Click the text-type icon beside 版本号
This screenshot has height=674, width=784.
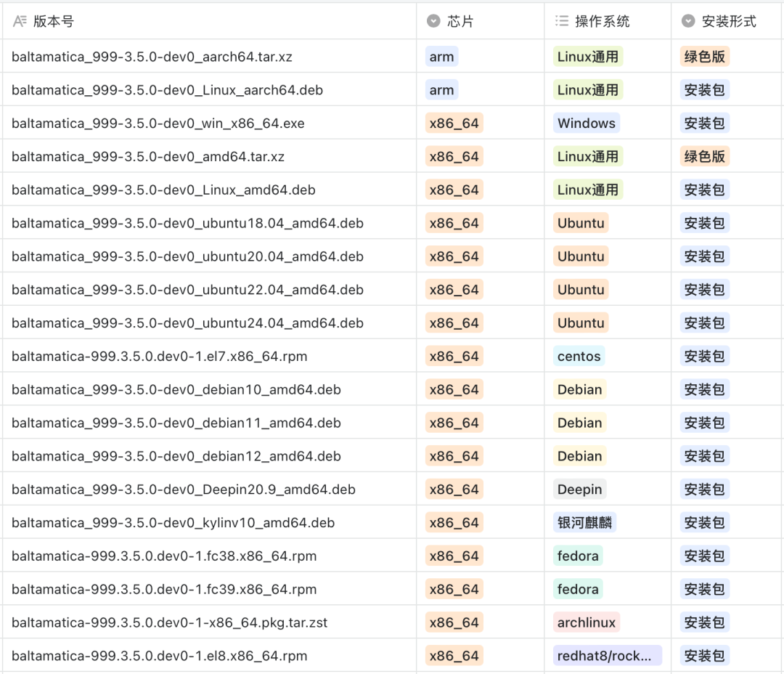coord(20,22)
